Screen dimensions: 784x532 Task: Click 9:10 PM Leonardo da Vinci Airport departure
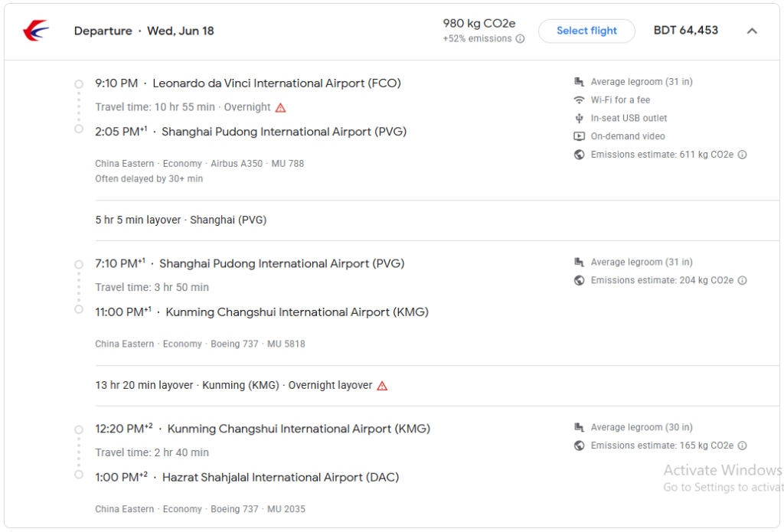pyautogui.click(x=248, y=83)
